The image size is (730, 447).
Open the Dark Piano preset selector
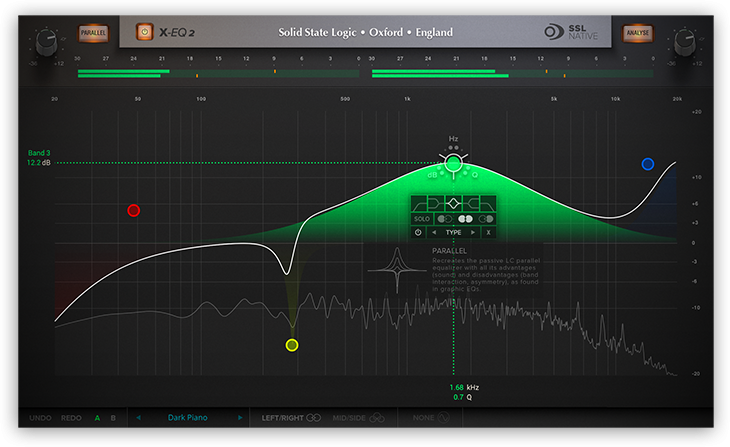tap(189, 417)
